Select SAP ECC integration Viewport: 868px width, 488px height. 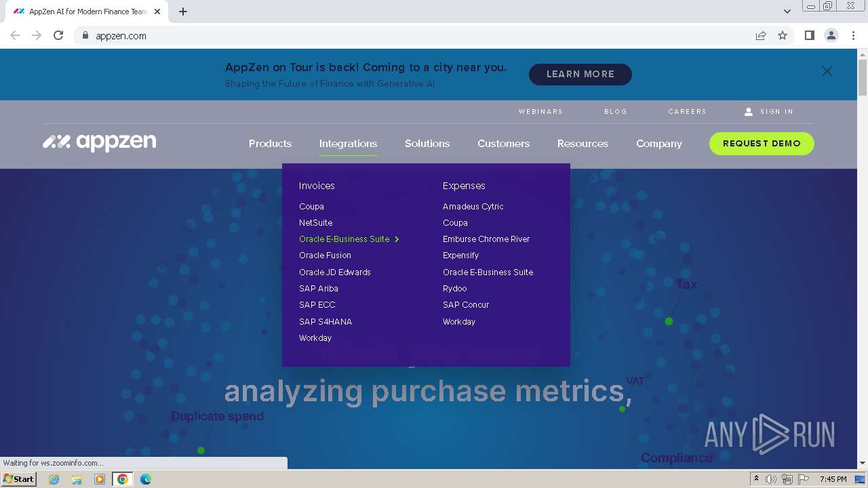(x=317, y=305)
